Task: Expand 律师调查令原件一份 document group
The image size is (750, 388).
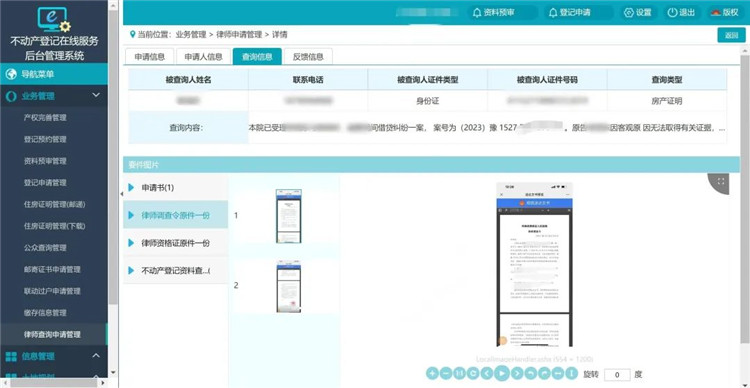Action: tap(131, 215)
